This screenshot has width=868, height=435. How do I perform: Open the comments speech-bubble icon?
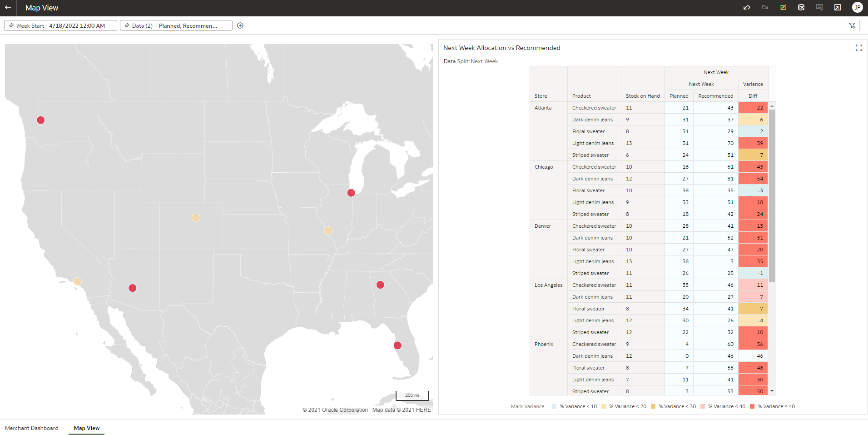[x=819, y=8]
